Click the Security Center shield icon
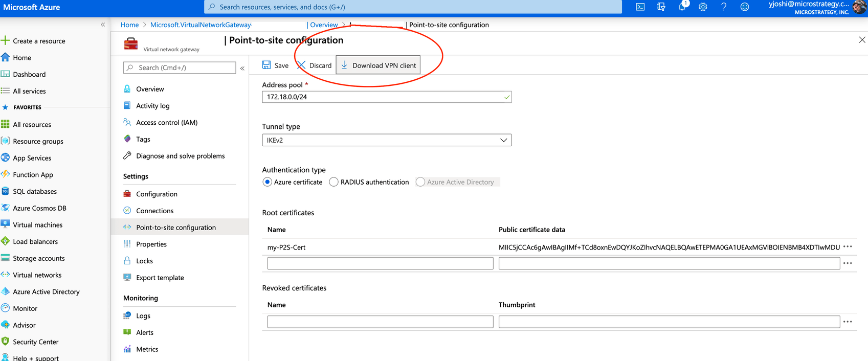 (6, 342)
